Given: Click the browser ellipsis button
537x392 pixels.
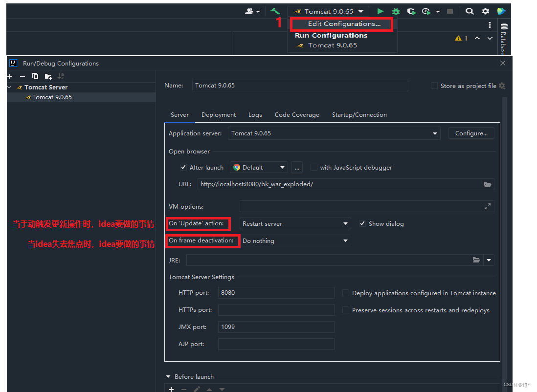Looking at the screenshot, I should tap(297, 168).
